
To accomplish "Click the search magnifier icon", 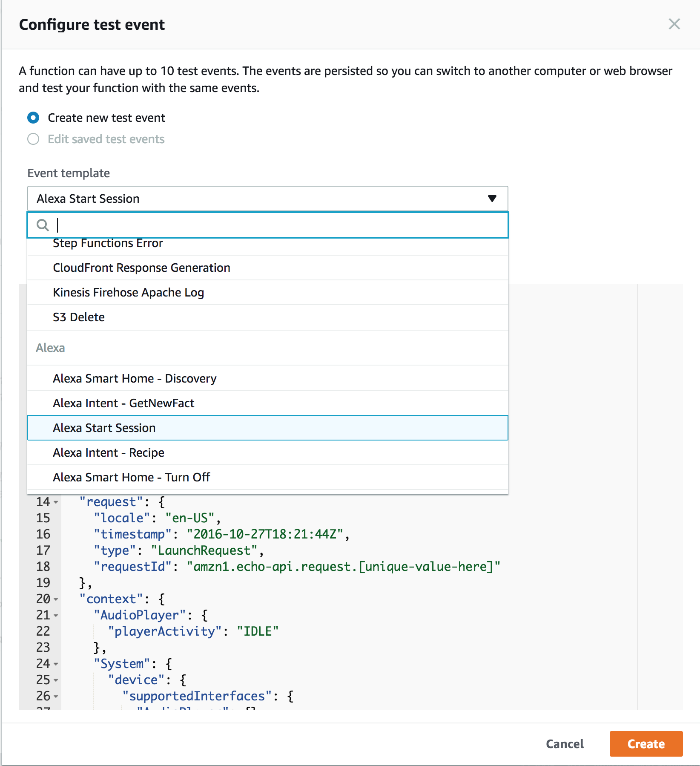I will 43,225.
